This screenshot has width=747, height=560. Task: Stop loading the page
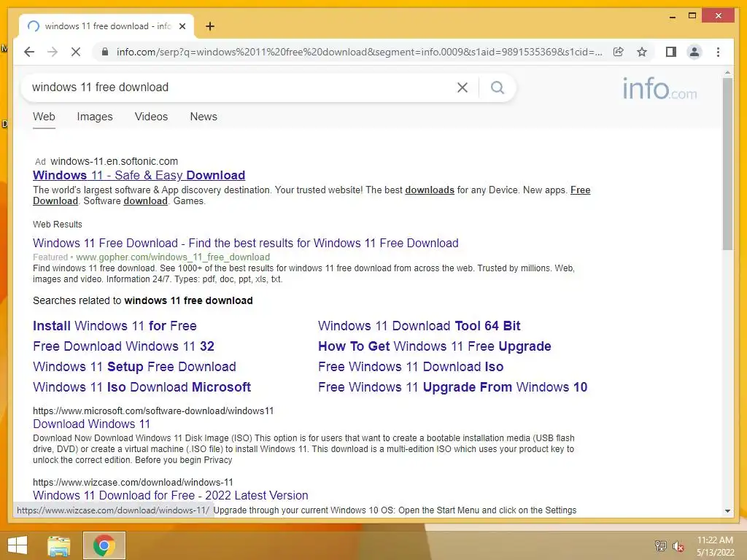click(76, 52)
